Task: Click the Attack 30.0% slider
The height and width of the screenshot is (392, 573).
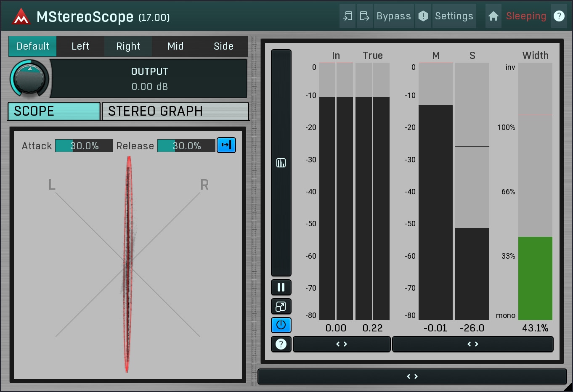Action: tap(84, 146)
